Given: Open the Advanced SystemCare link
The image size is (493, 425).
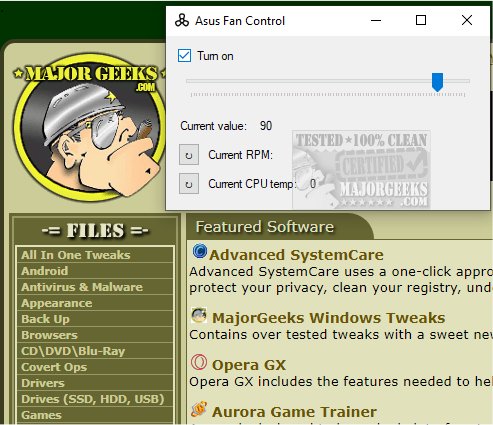Looking at the screenshot, I should click(296, 255).
